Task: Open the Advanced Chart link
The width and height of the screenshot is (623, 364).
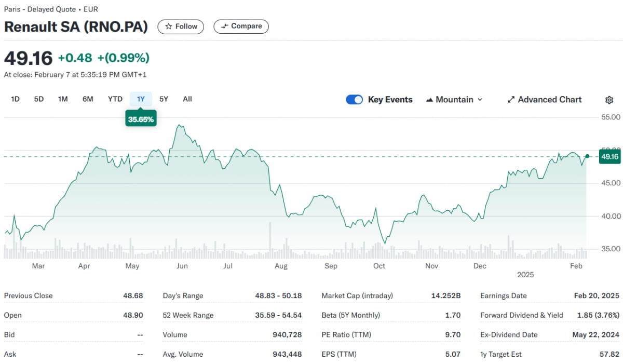Action: 545,100
